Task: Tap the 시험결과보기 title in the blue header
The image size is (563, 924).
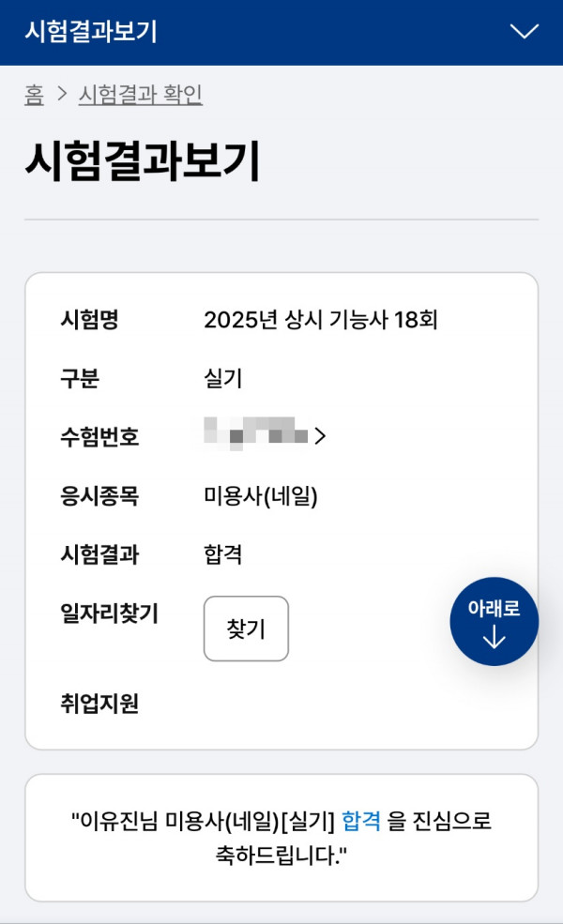Action: 91,32
